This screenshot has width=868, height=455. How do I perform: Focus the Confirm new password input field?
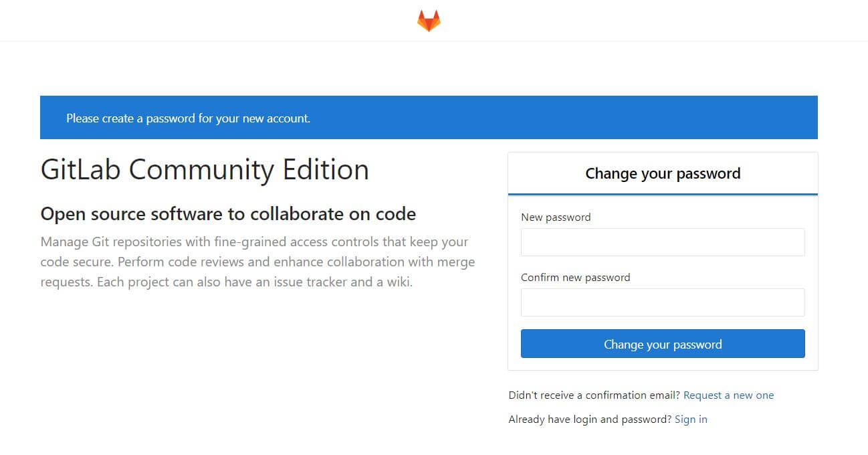[663, 302]
